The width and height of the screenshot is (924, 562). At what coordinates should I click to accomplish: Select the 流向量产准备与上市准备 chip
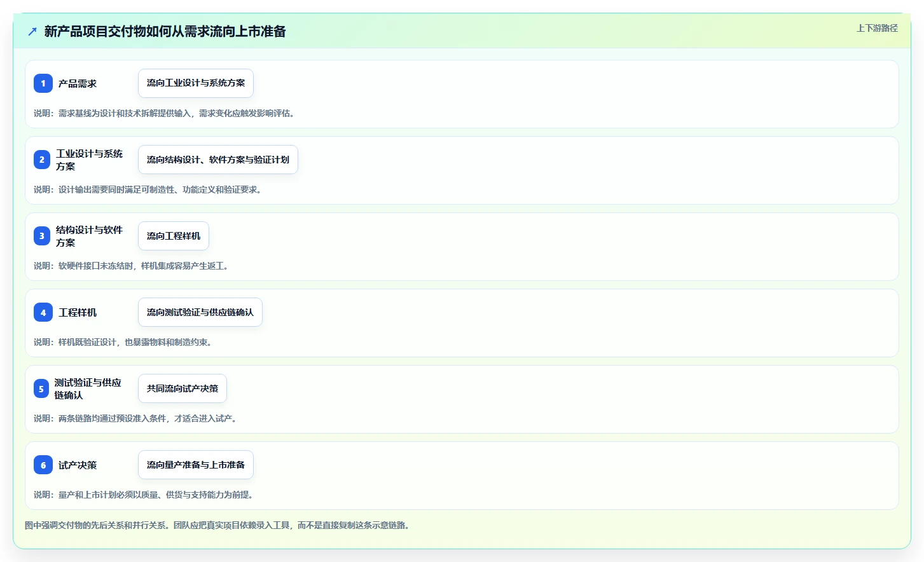(196, 465)
